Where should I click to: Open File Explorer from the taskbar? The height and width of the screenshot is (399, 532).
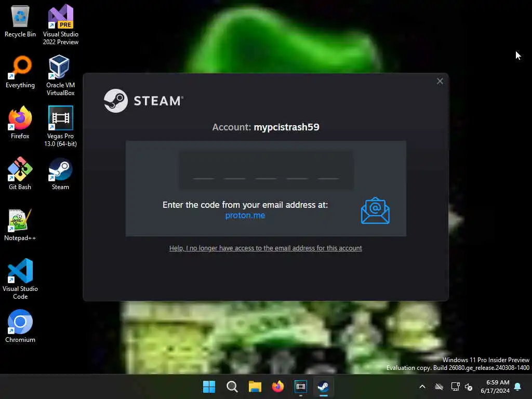coord(255,387)
